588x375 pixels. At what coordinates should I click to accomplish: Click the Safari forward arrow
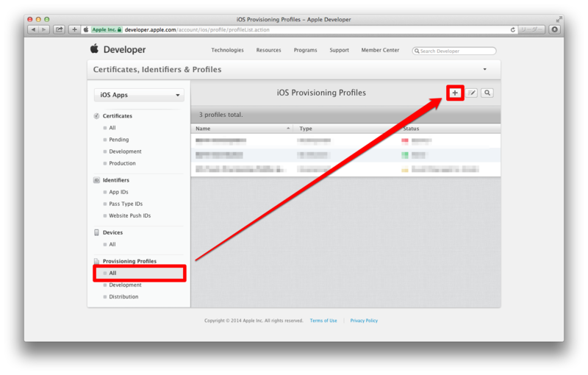pos(44,29)
